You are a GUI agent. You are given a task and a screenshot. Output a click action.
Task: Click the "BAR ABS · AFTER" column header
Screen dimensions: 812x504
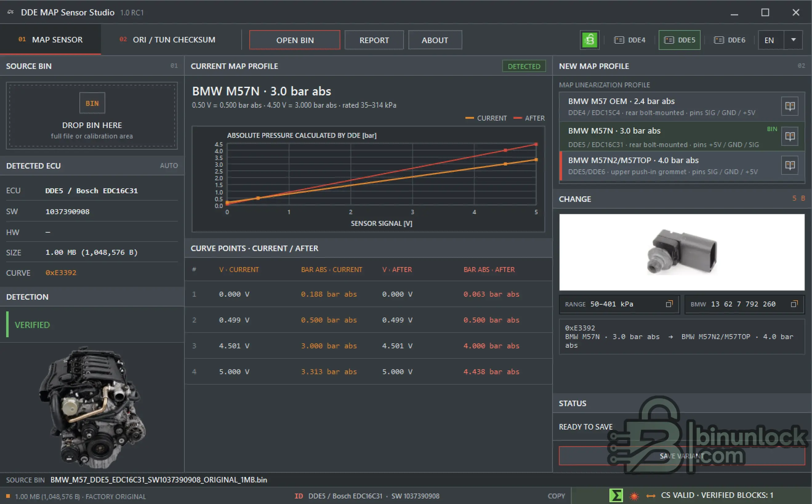click(489, 270)
